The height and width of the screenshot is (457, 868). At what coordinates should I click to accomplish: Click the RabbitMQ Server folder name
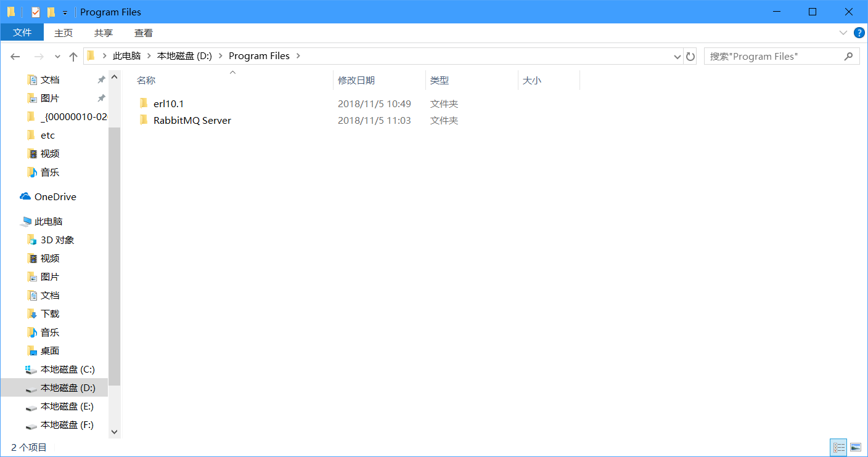tap(192, 120)
